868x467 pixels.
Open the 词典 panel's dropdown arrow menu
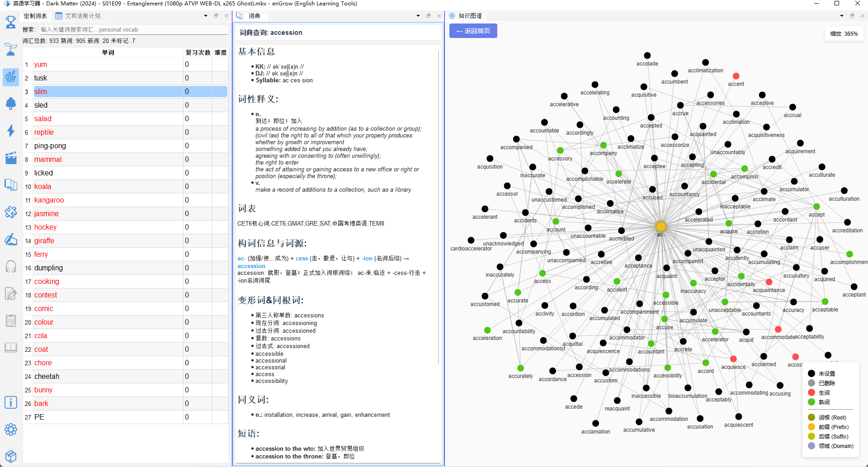[x=418, y=16]
